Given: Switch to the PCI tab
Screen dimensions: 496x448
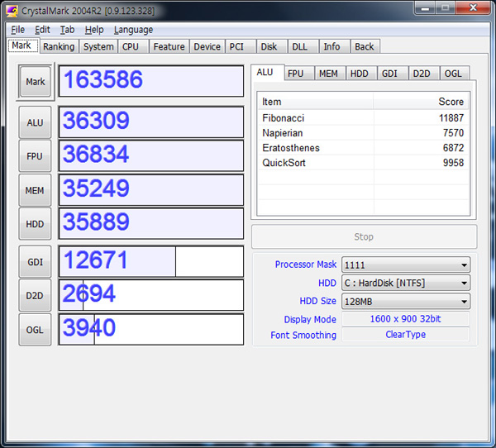Looking at the screenshot, I should (x=241, y=46).
